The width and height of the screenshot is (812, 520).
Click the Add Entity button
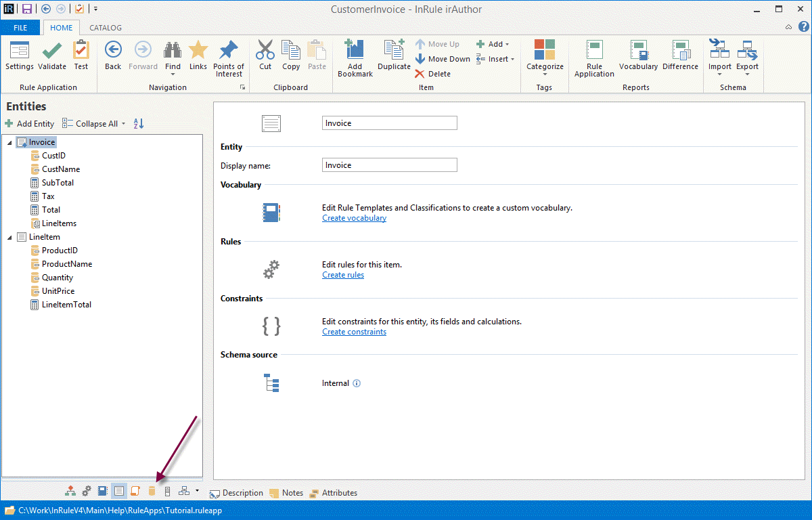coord(30,124)
